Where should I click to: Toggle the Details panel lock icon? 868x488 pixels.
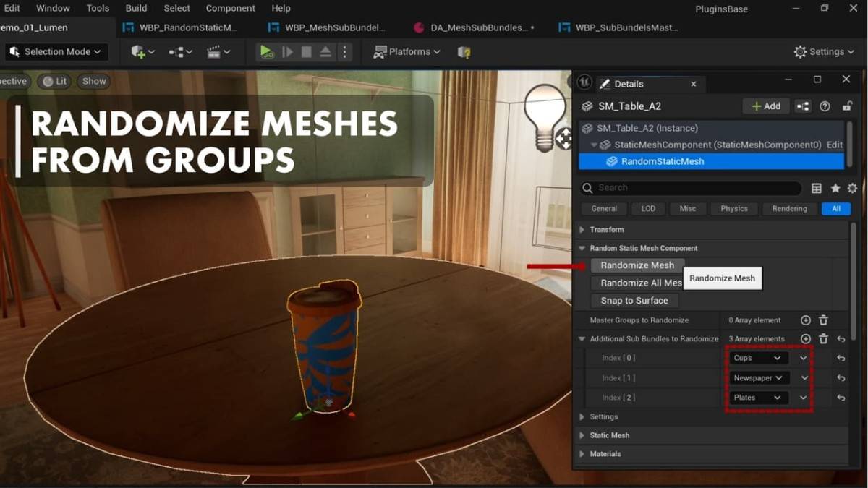(846, 106)
